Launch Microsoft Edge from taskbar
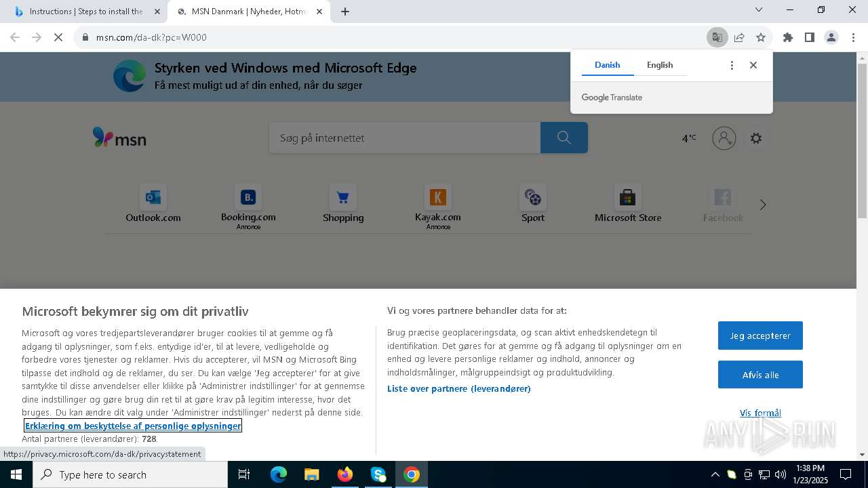868x488 pixels. point(279,474)
